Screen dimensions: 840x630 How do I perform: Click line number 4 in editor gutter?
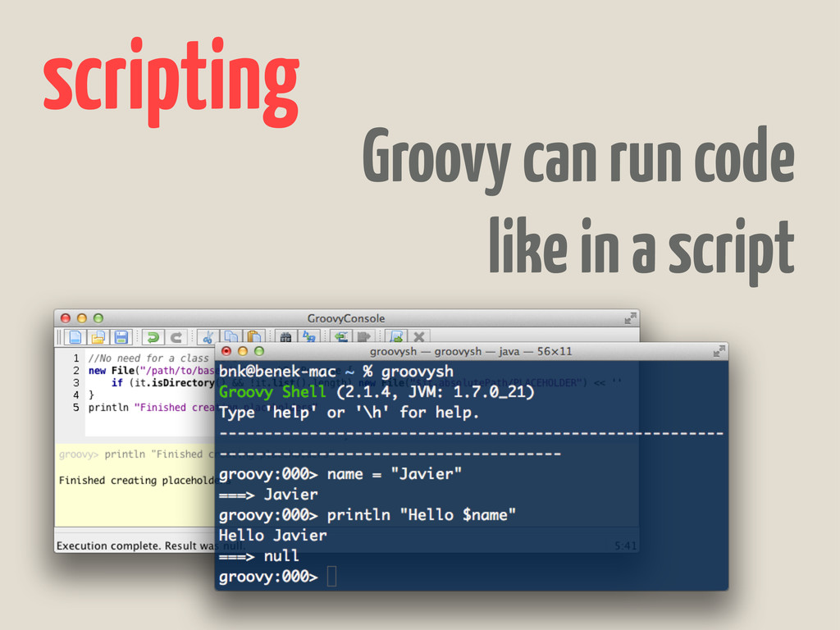76,395
